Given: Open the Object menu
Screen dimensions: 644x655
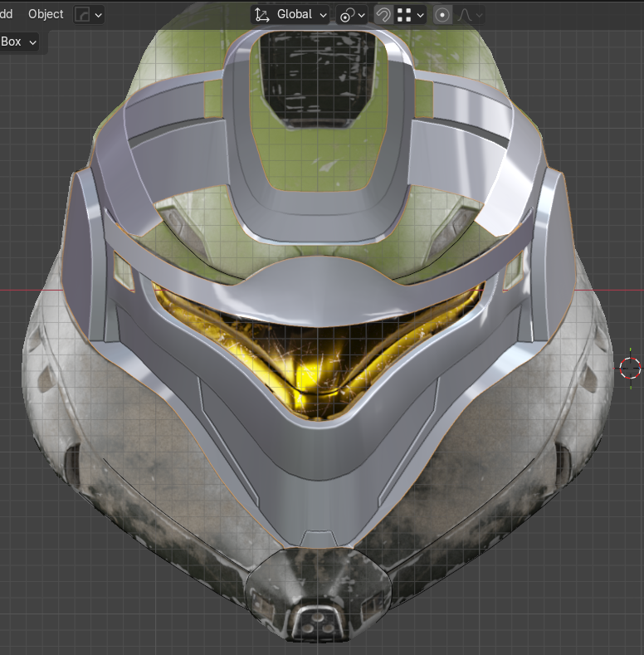Looking at the screenshot, I should (x=46, y=14).
